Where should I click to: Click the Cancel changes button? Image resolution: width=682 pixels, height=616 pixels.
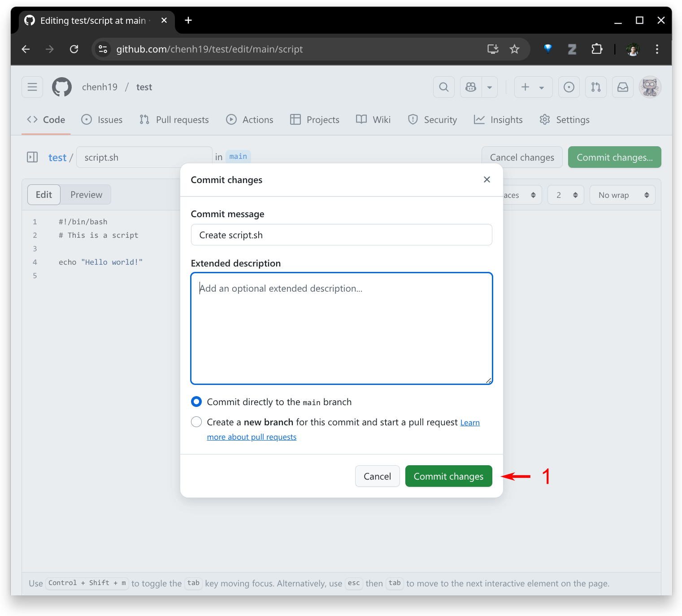(x=522, y=157)
